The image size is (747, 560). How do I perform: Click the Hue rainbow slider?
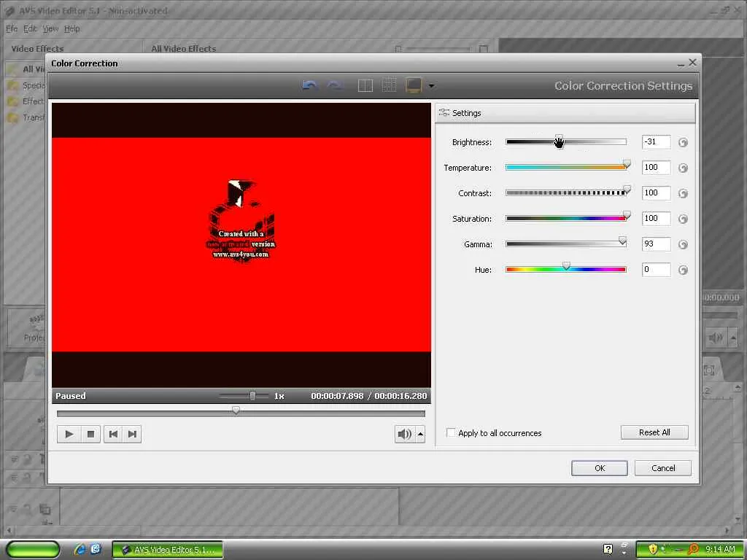pyautogui.click(x=566, y=270)
